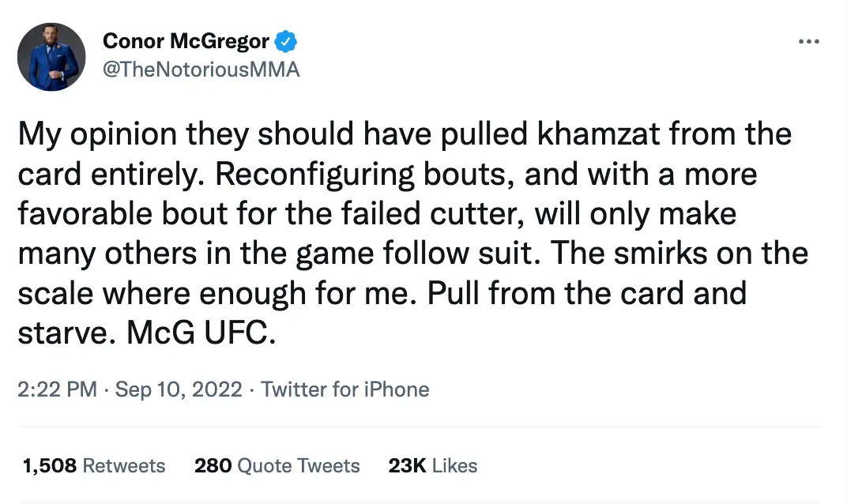The image size is (847, 504).
Task: Click the Sep 10, 2022 date
Action: coord(179,389)
